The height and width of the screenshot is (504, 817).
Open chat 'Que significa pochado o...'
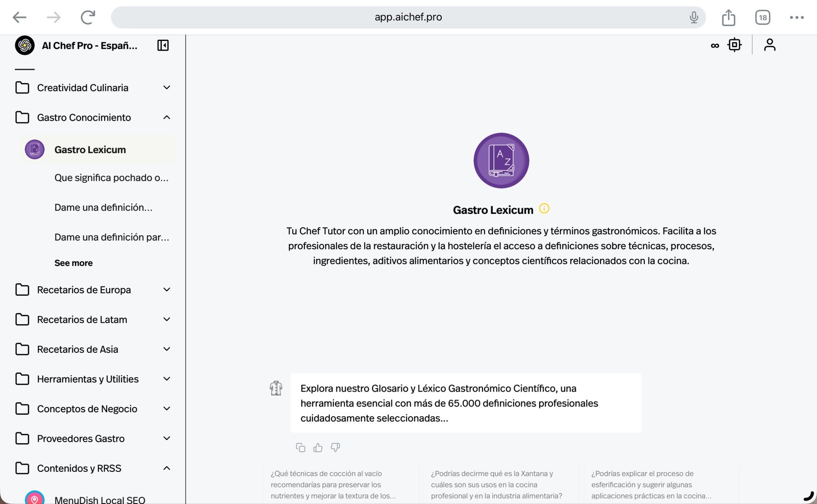(x=111, y=178)
